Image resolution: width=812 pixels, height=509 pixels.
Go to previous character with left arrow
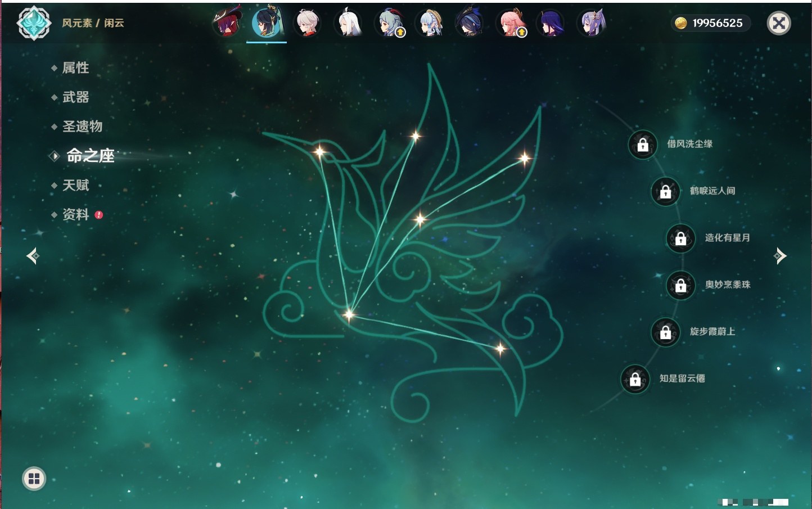pos(33,256)
